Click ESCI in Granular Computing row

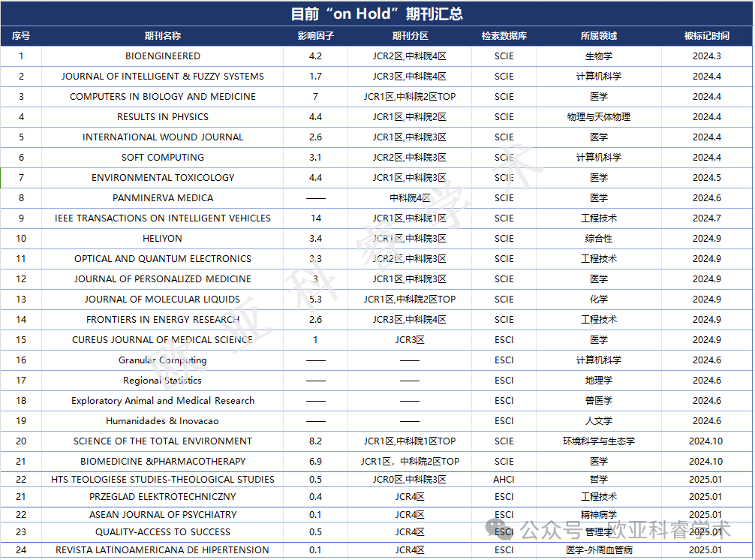pyautogui.click(x=504, y=360)
